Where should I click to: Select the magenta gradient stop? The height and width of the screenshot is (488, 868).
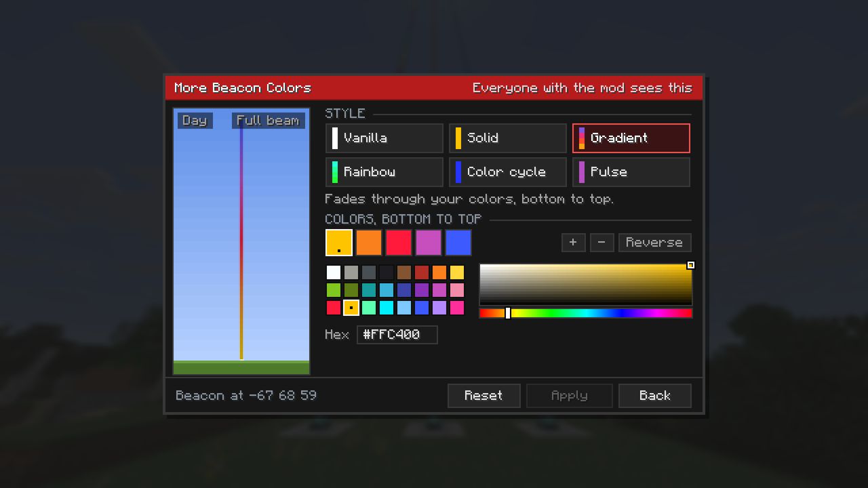click(429, 243)
